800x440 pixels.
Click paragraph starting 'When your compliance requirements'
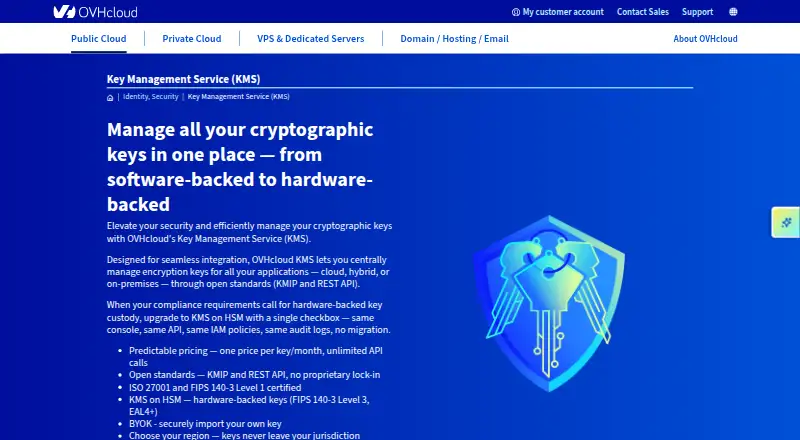(248, 317)
